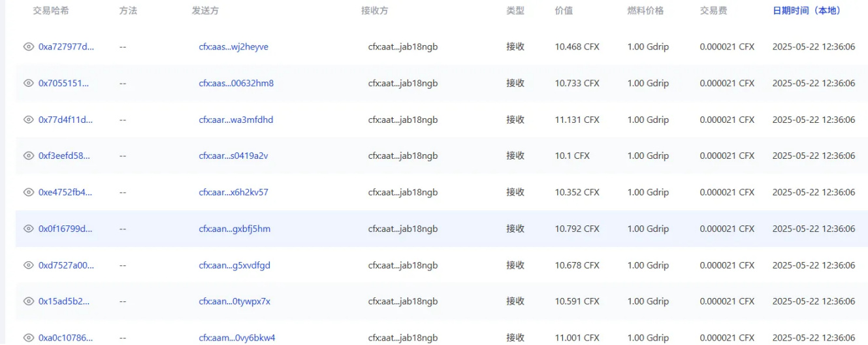Open sender address cfx:aan...g5xvdfgd

tap(234, 266)
